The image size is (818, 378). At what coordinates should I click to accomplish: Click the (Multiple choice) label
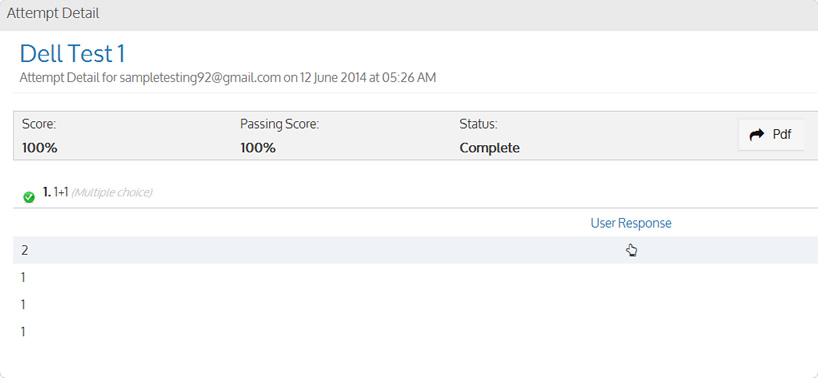[x=112, y=193]
